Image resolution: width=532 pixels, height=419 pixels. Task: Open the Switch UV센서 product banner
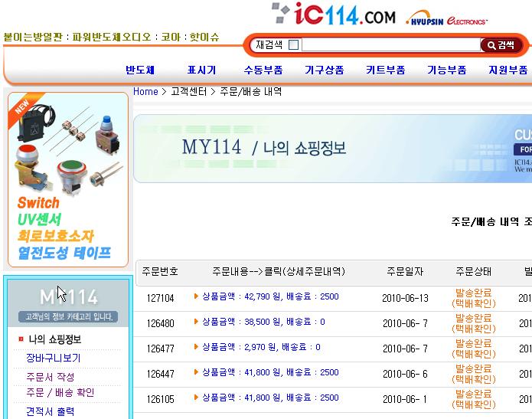pyautogui.click(x=67, y=180)
